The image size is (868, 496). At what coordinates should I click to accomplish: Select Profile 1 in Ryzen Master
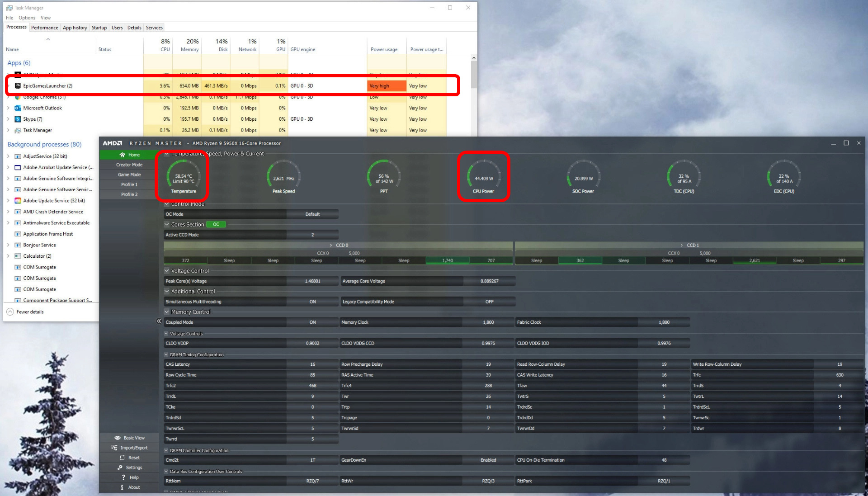(x=129, y=184)
